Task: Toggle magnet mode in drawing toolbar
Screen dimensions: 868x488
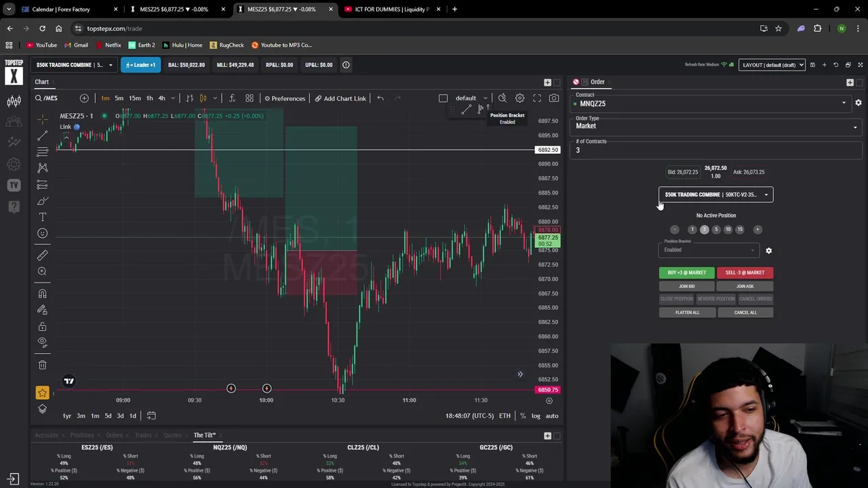Action: tap(43, 293)
